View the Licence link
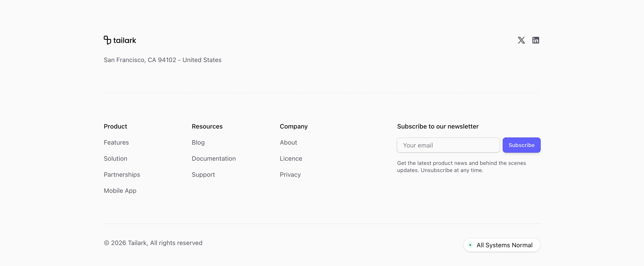The image size is (644, 266). [x=291, y=158]
